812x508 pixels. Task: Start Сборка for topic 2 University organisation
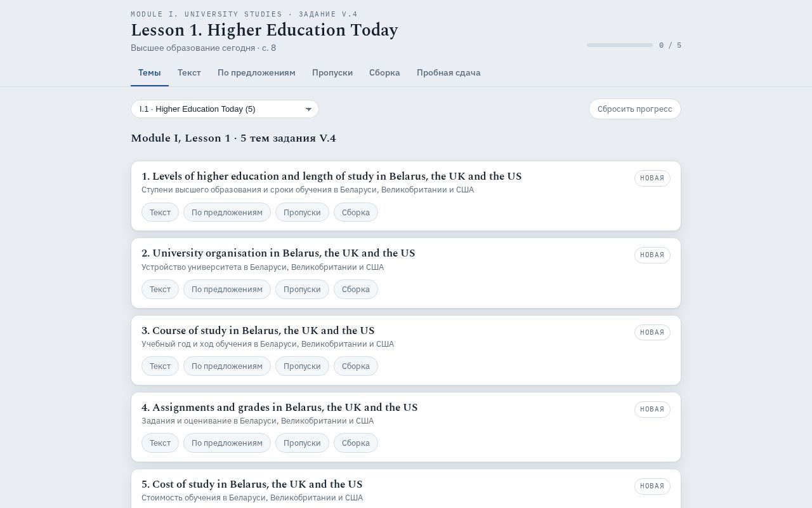(356, 289)
